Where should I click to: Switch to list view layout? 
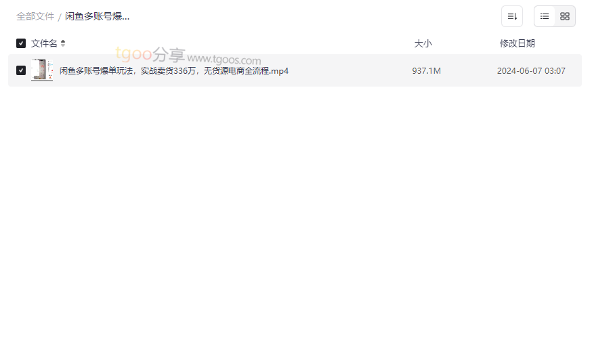click(x=545, y=16)
